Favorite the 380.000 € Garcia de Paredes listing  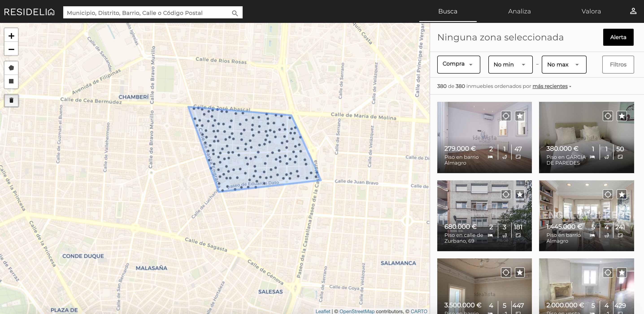click(x=622, y=116)
